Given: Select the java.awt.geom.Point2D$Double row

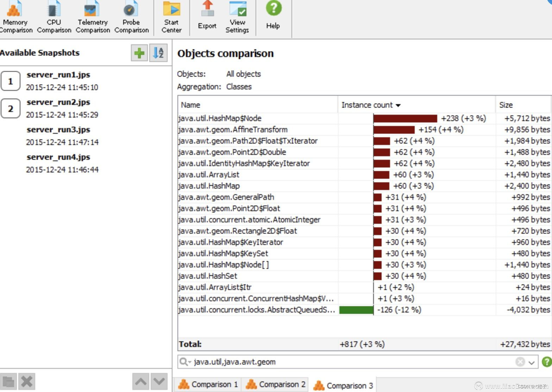Looking at the screenshot, I should (365, 152).
